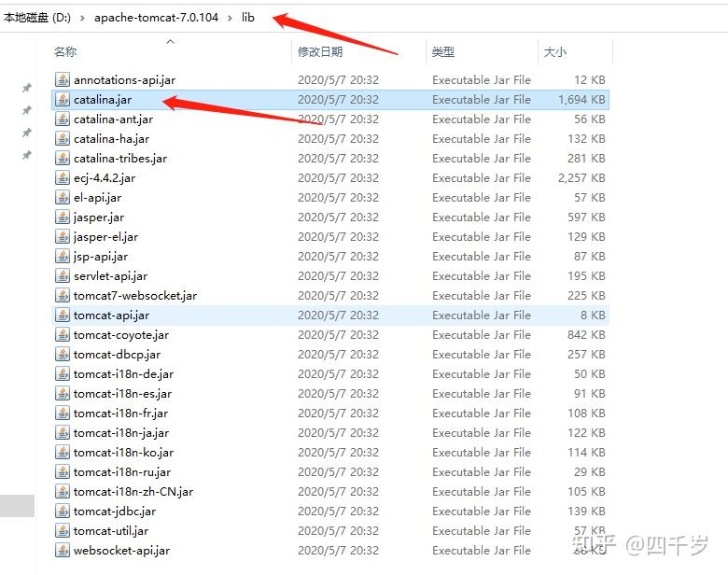
Task: Click the servlet-api.jar file icon
Action: 63,276
